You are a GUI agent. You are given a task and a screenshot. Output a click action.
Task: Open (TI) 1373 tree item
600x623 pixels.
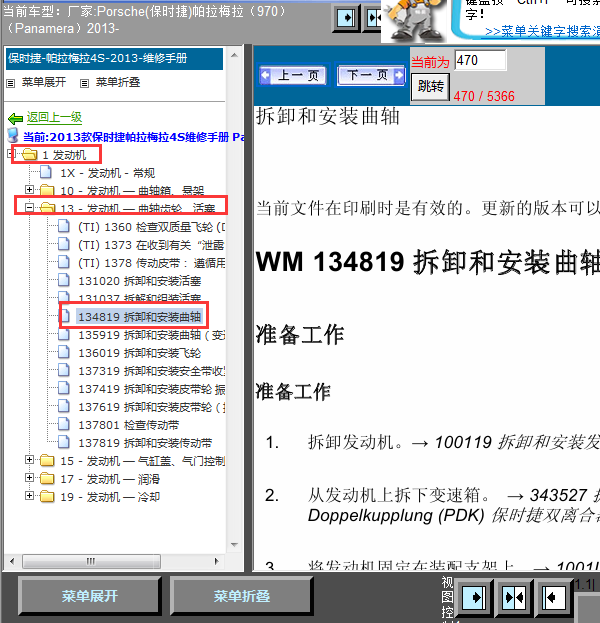pos(151,245)
